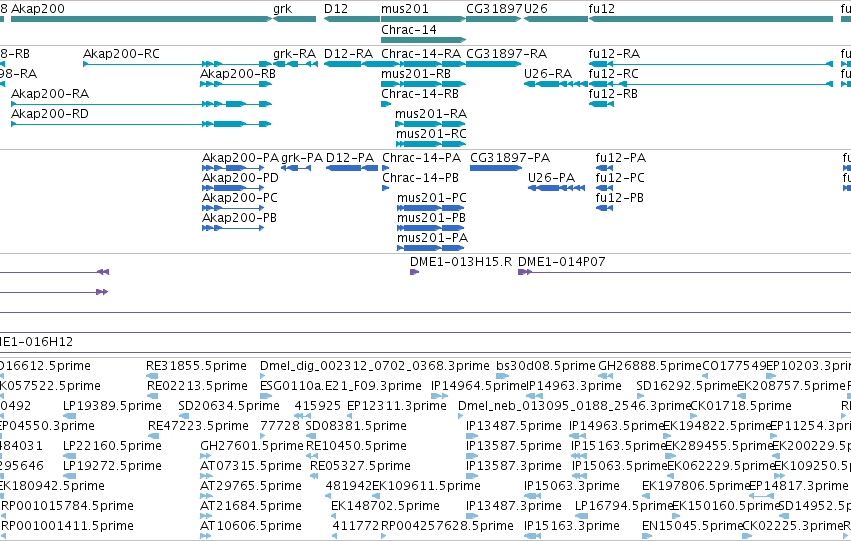The width and height of the screenshot is (851, 541).
Task: Click the long fu12 gene bar
Action: tap(710, 19)
